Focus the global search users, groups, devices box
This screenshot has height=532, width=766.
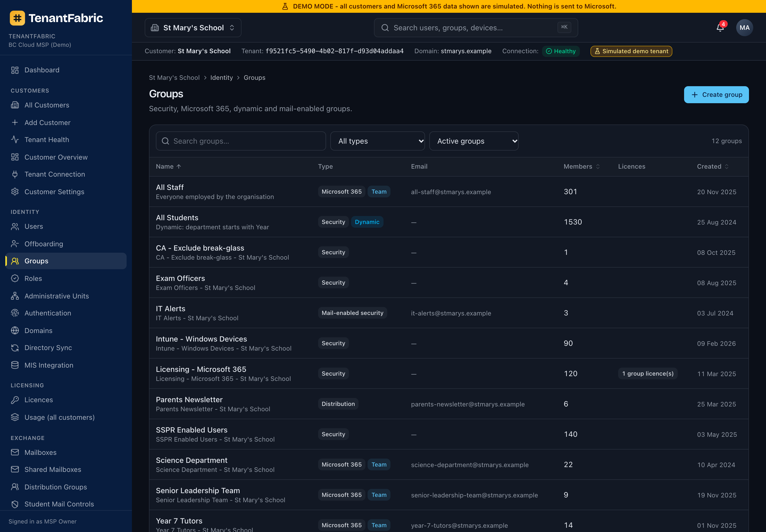pyautogui.click(x=476, y=28)
